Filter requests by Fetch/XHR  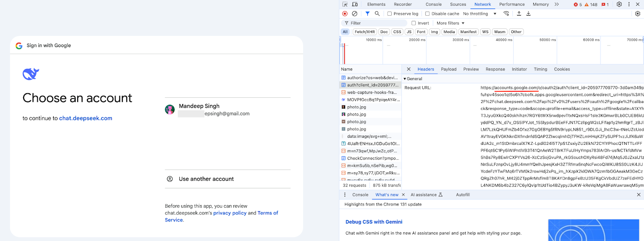365,32
